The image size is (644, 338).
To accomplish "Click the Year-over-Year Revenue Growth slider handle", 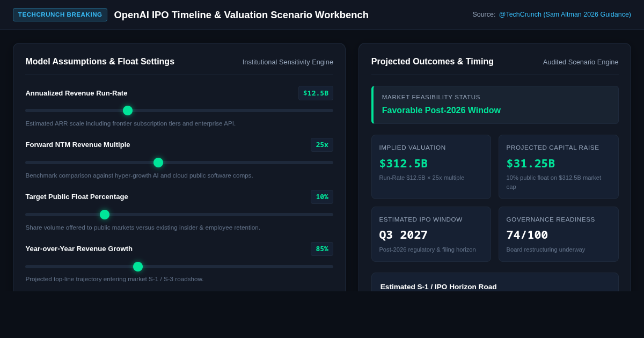I will tap(138, 267).
